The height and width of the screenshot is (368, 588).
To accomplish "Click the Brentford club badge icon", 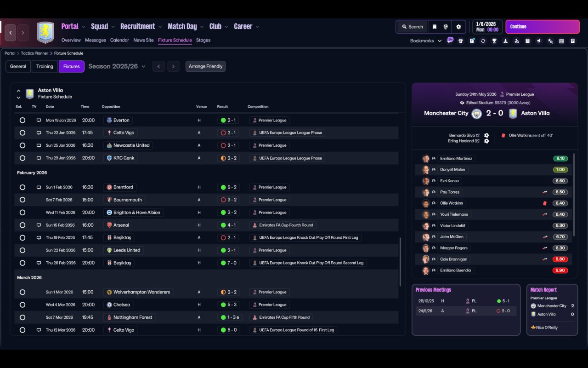I will (x=109, y=188).
